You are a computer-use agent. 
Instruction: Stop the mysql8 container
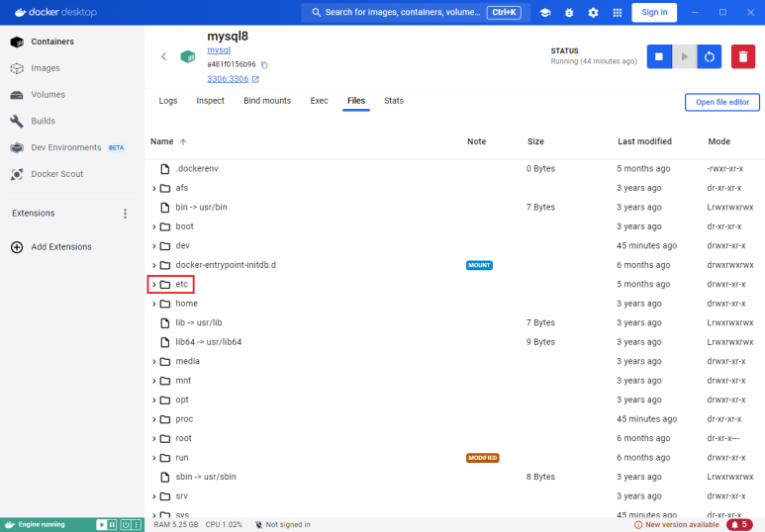(659, 56)
